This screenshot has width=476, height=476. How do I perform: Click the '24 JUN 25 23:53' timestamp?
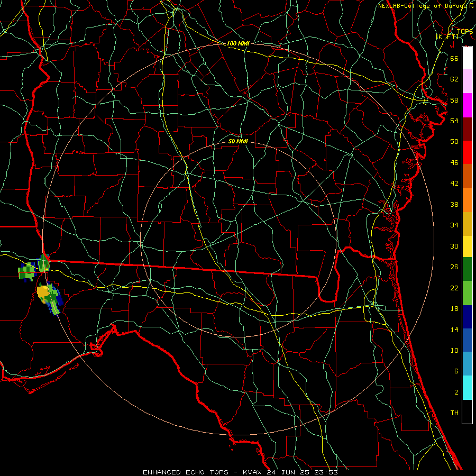tap(302, 472)
